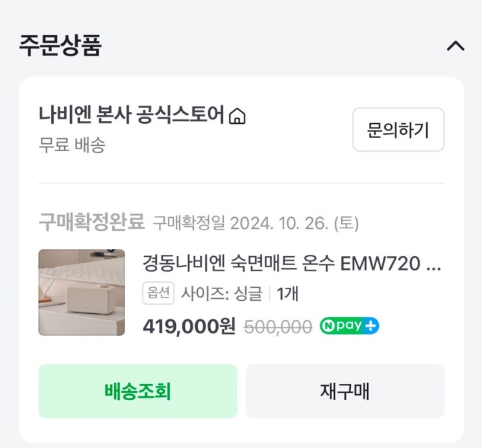Click the store home icon

[x=237, y=117]
